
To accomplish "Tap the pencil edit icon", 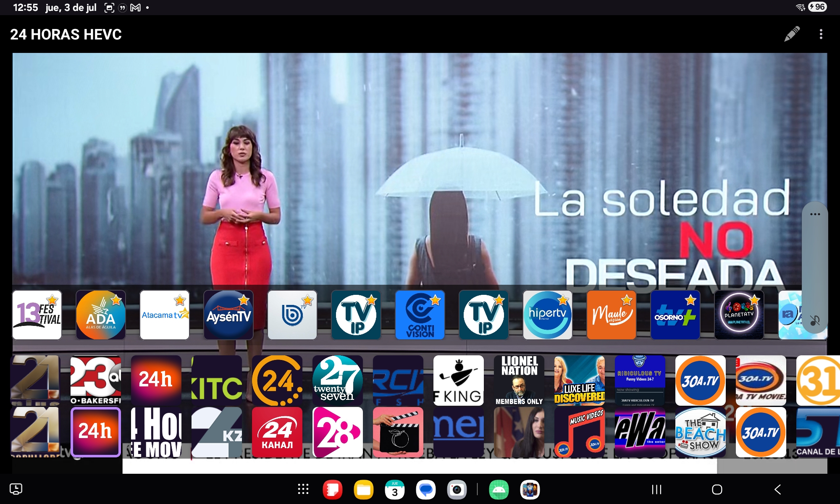I will click(x=792, y=34).
